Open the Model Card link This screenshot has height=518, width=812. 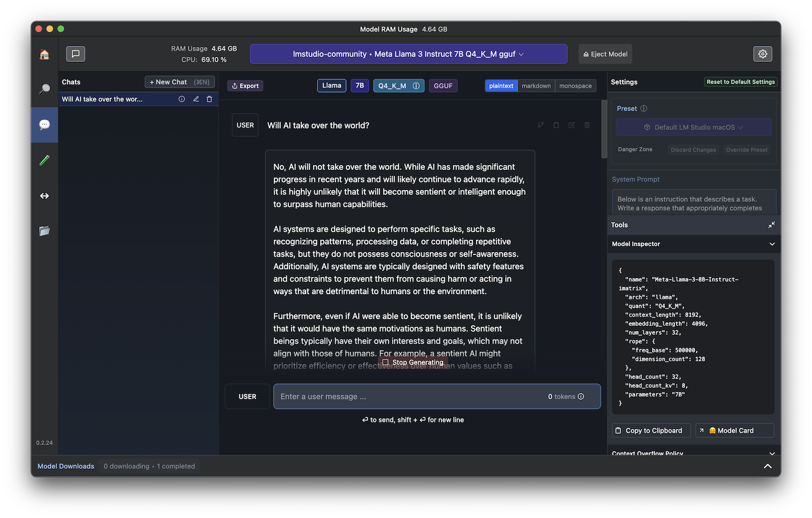coord(735,431)
